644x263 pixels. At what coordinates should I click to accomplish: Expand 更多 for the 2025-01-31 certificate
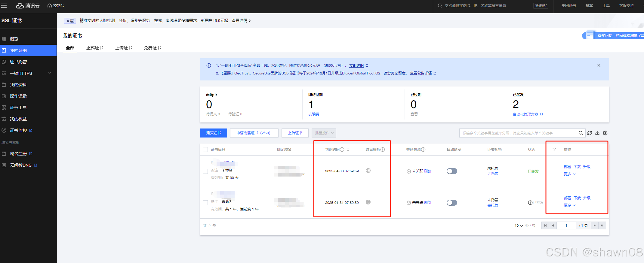click(570, 205)
